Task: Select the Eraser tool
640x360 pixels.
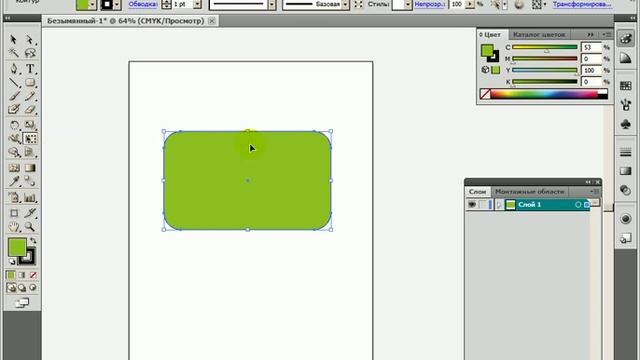Action: point(30,109)
